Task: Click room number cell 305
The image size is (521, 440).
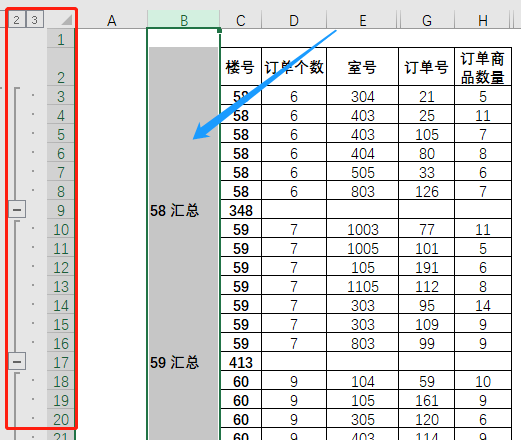Action: point(363,419)
